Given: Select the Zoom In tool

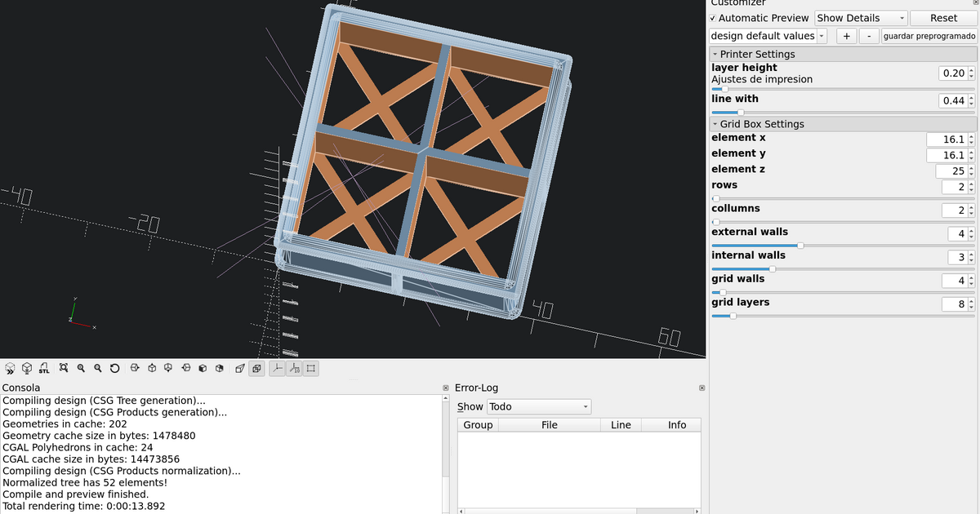Looking at the screenshot, I should pos(81,368).
